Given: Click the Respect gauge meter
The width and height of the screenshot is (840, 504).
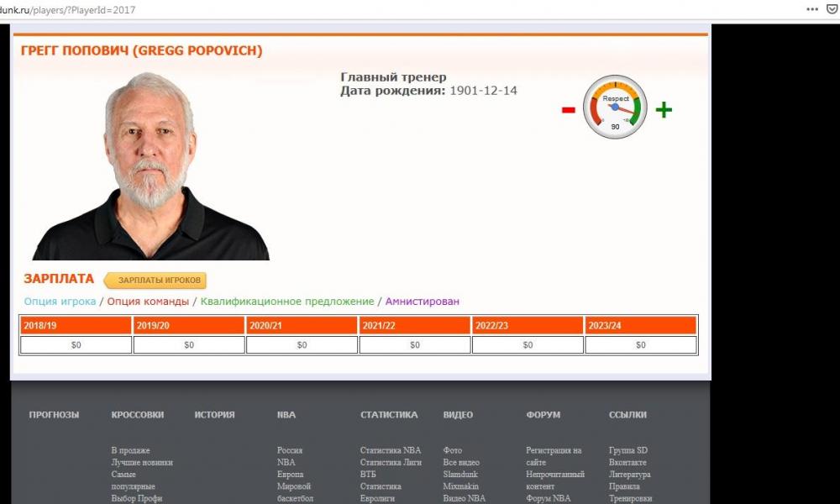Looking at the screenshot, I should coord(615,107).
